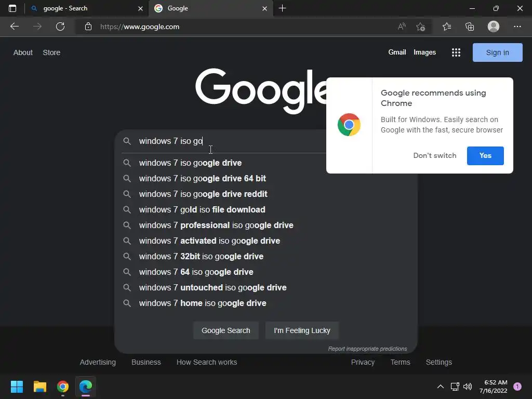Open File Explorer from the taskbar
The image size is (532, 399).
tap(39, 387)
